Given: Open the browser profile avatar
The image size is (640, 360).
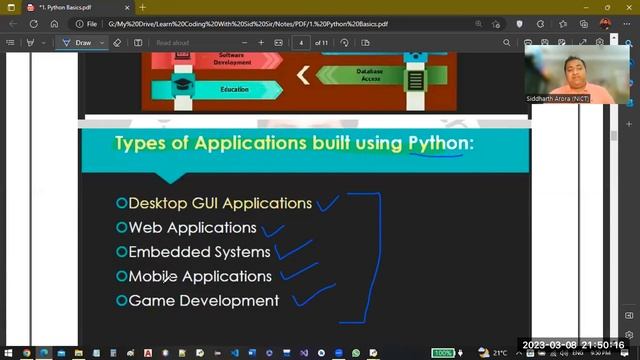Looking at the screenshot, I should coord(605,24).
